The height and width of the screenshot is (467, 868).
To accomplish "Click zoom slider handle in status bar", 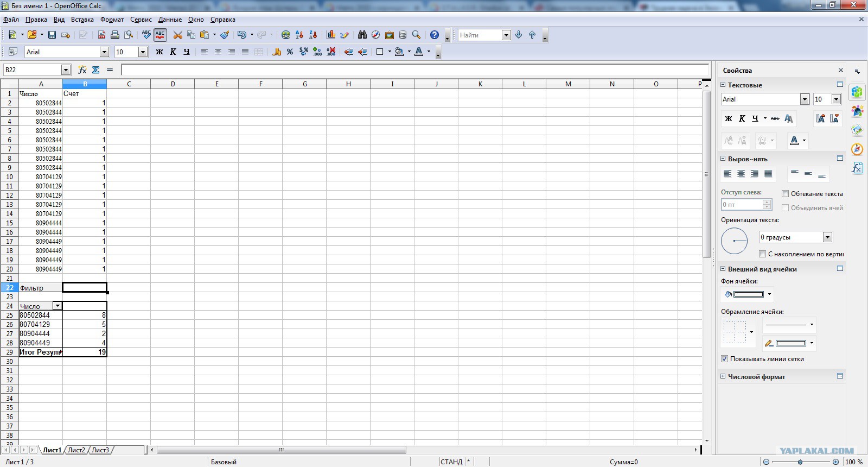I will pos(800,462).
